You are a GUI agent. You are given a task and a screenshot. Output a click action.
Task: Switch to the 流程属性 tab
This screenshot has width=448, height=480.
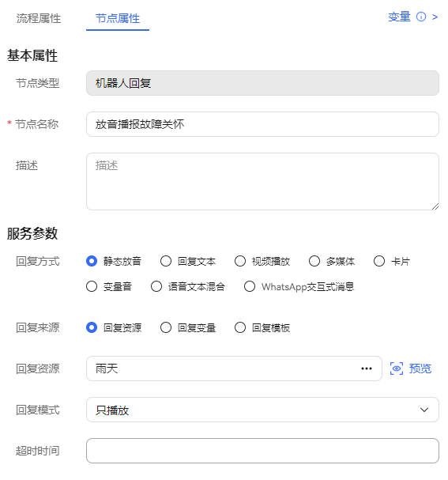click(39, 18)
